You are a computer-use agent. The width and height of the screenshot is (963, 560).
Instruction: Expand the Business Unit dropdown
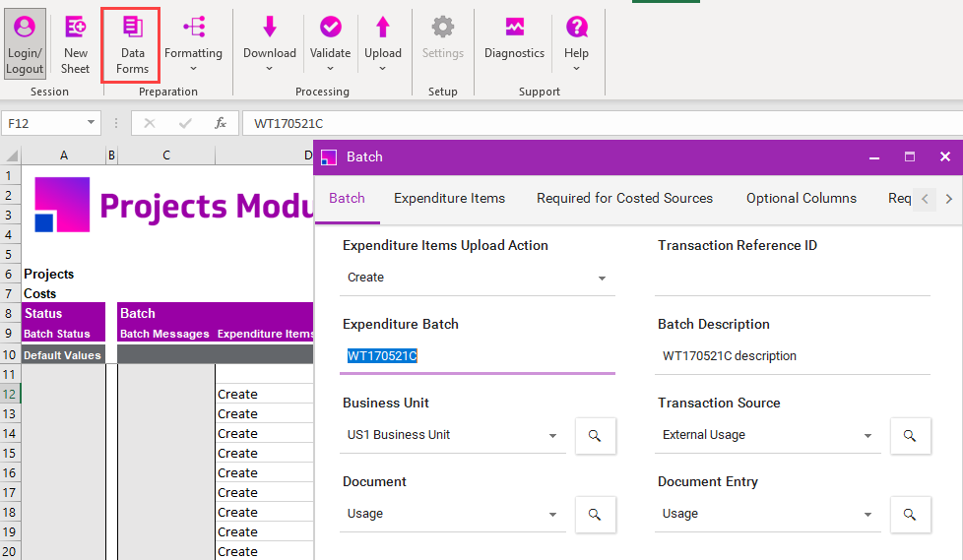click(552, 435)
